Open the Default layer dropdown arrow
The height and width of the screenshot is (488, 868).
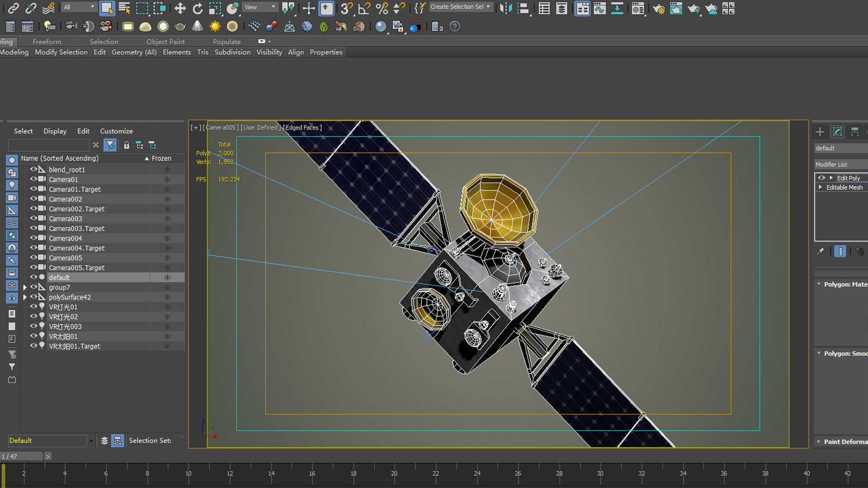[91, 441]
